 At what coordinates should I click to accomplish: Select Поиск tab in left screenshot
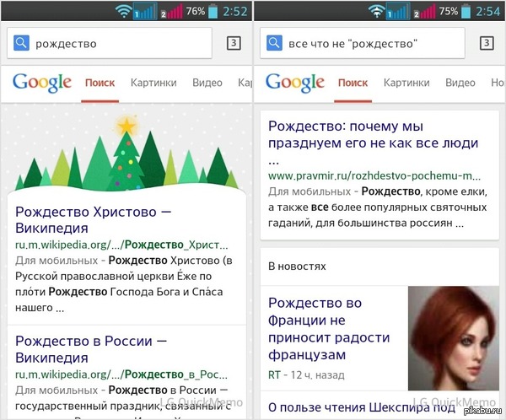click(x=100, y=83)
